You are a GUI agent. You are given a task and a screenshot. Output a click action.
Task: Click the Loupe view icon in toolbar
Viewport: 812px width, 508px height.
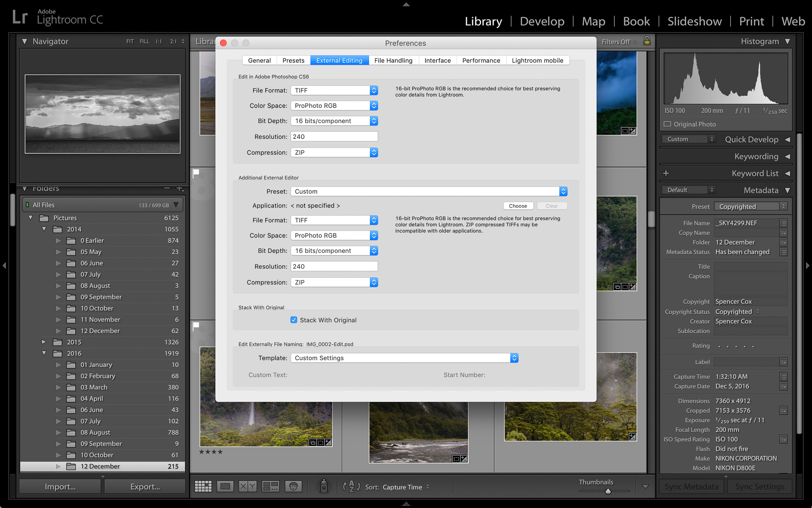224,487
